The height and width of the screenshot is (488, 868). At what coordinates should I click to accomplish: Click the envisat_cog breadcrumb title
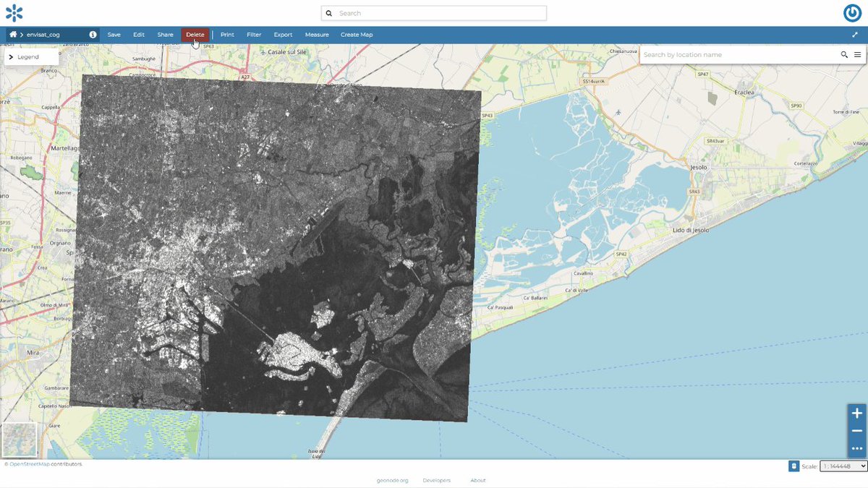pos(43,35)
